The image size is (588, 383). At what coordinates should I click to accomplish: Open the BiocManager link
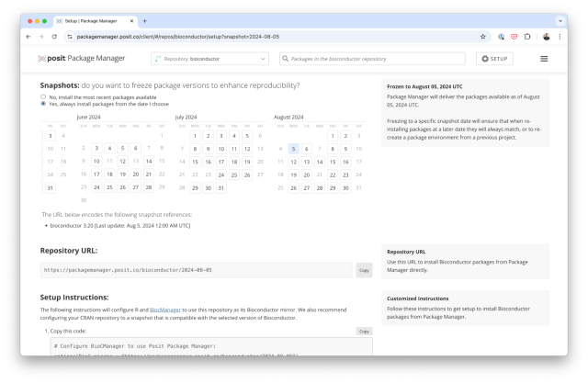point(165,311)
